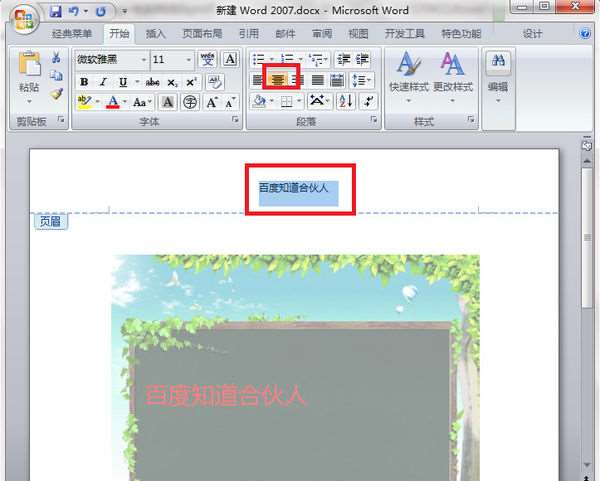The height and width of the screenshot is (481, 600).
Task: Align text left
Action: point(258,80)
